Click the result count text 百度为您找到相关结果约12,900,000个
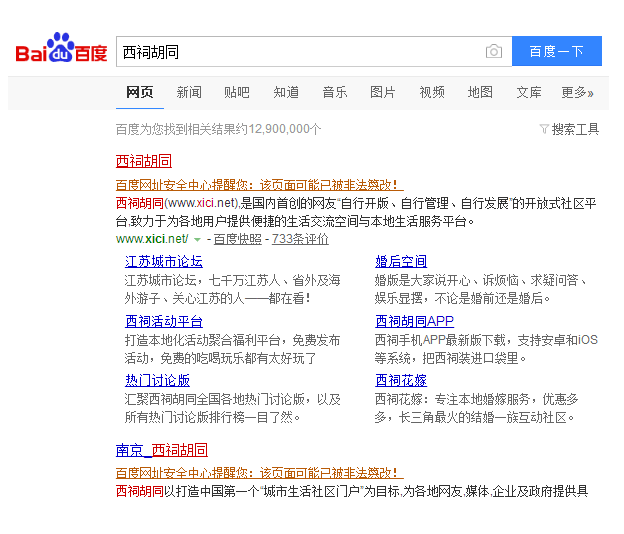 tap(218, 129)
